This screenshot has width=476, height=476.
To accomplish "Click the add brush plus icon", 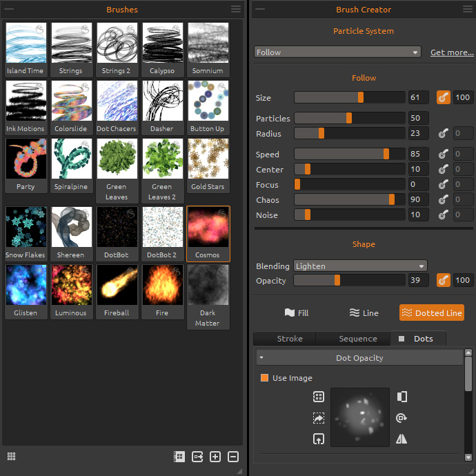I will (x=215, y=457).
